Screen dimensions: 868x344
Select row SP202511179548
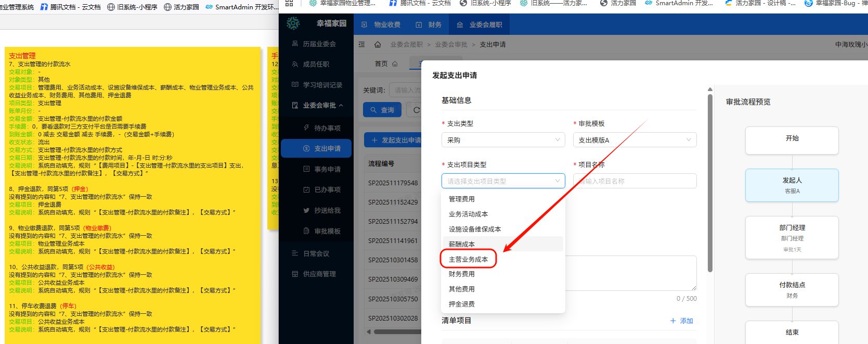(393, 183)
